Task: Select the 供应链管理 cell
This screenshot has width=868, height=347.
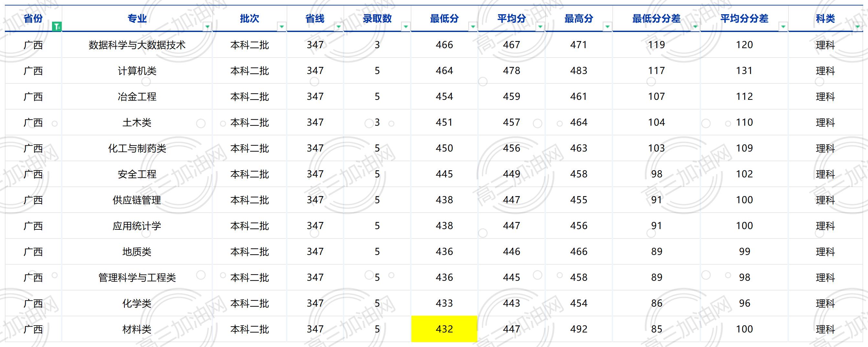Action: [x=137, y=200]
